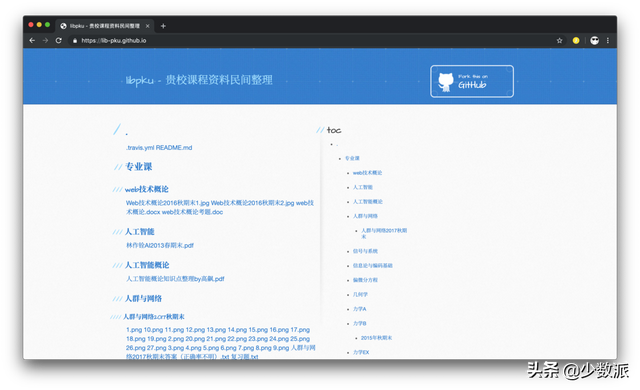
Task: Click the padlock icon in the address bar
Action: (74, 41)
